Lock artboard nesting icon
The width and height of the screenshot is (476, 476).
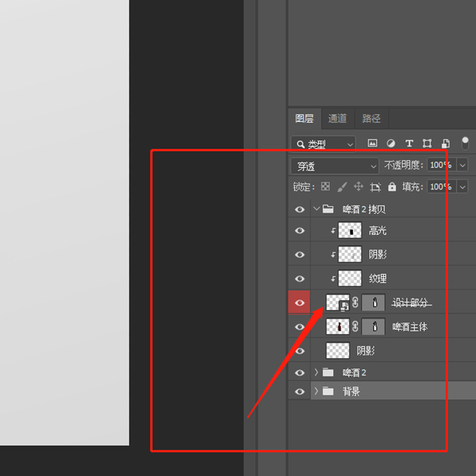[x=375, y=187]
